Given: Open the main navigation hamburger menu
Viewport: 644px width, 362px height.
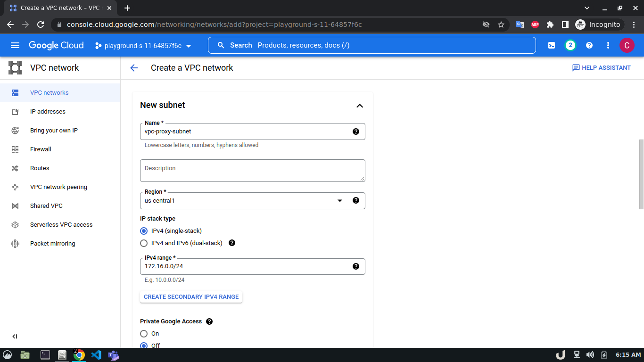Looking at the screenshot, I should 15,45.
